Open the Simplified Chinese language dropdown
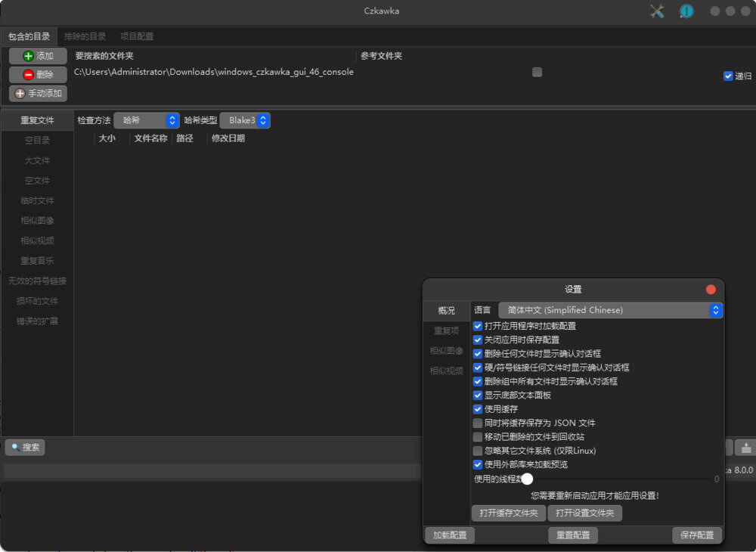 (609, 310)
